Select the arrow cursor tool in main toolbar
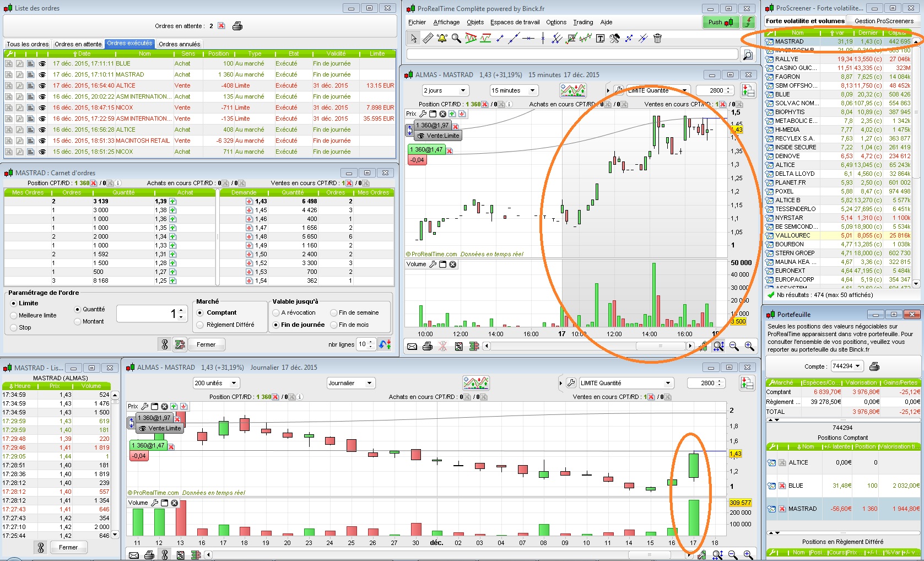 pyautogui.click(x=413, y=38)
